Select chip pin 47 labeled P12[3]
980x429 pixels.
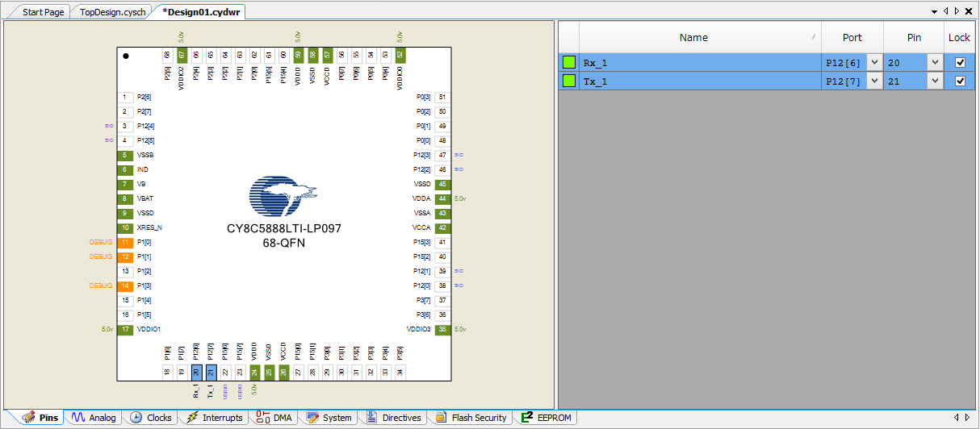[x=442, y=155]
